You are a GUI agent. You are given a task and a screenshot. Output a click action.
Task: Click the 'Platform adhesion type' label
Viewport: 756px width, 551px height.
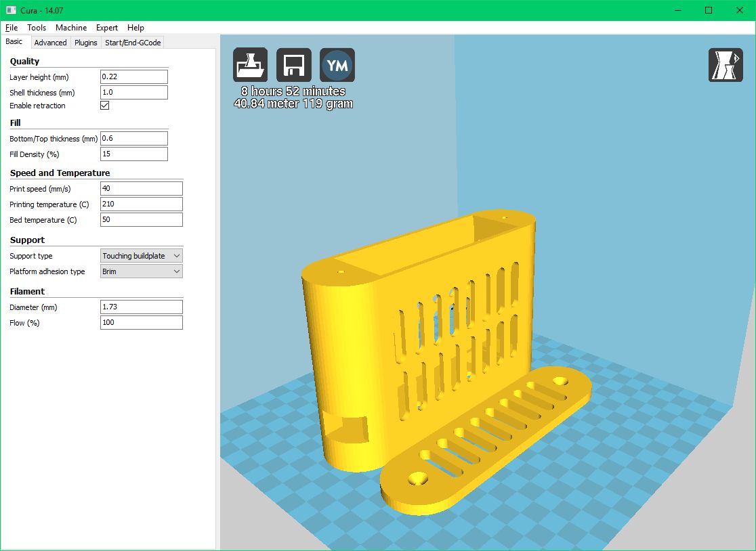point(47,271)
